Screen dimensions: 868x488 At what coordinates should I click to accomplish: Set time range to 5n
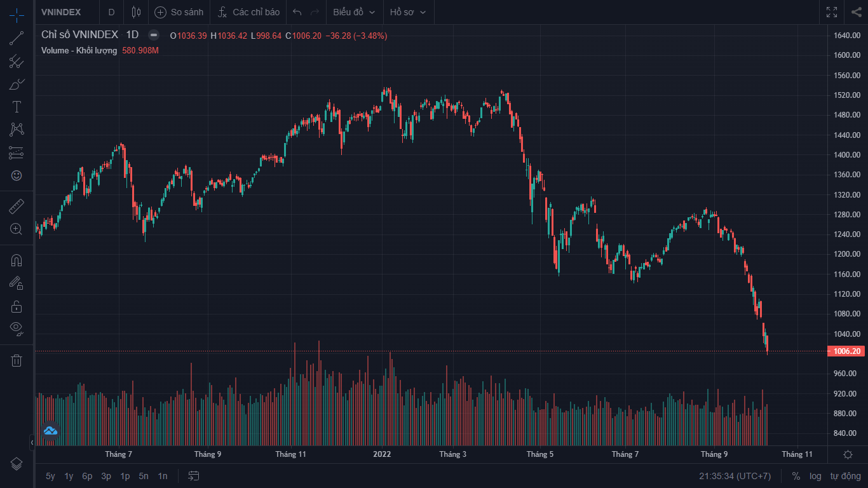pyautogui.click(x=144, y=476)
